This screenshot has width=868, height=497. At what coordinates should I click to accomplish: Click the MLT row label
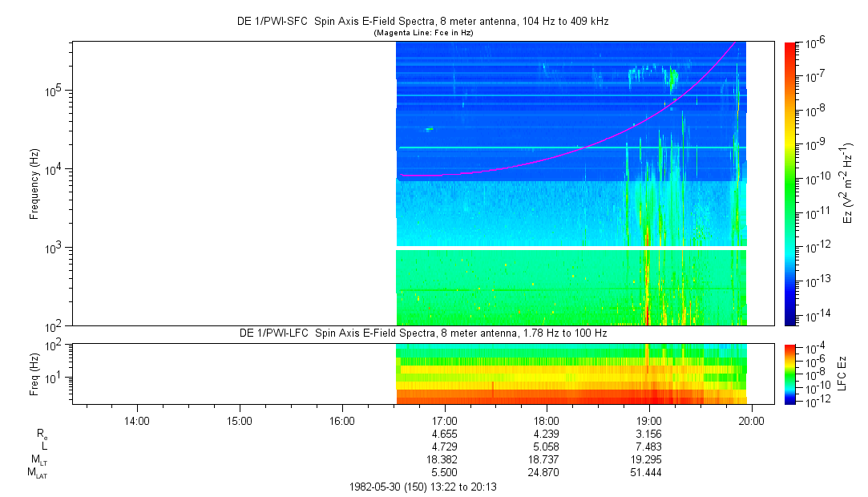click(38, 460)
